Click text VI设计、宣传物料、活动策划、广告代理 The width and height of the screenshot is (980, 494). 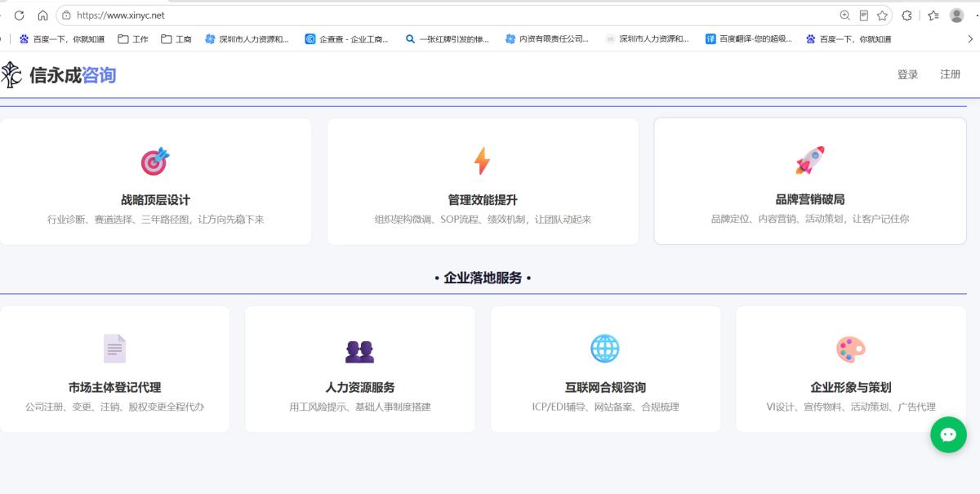click(x=851, y=407)
